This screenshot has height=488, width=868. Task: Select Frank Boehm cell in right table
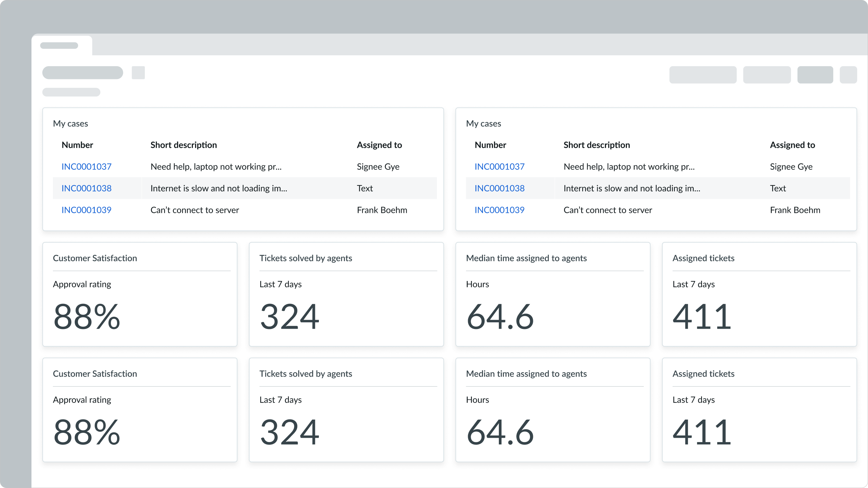[x=795, y=210]
